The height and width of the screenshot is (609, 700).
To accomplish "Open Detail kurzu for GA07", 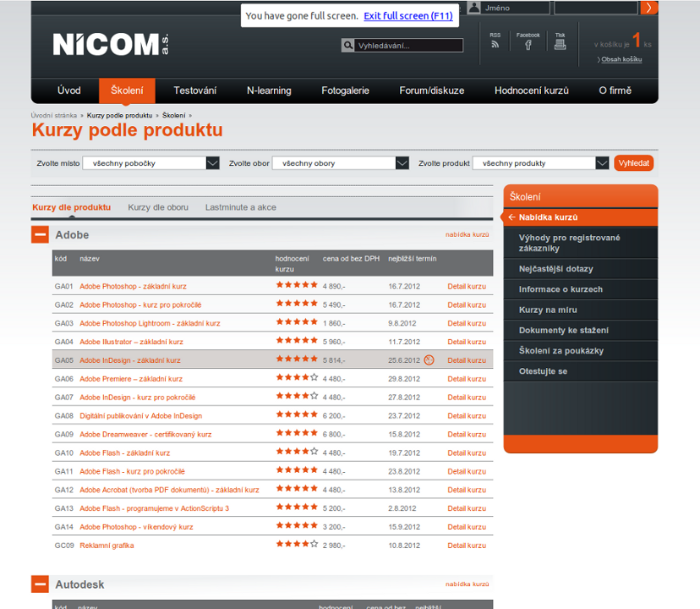I will click(467, 398).
